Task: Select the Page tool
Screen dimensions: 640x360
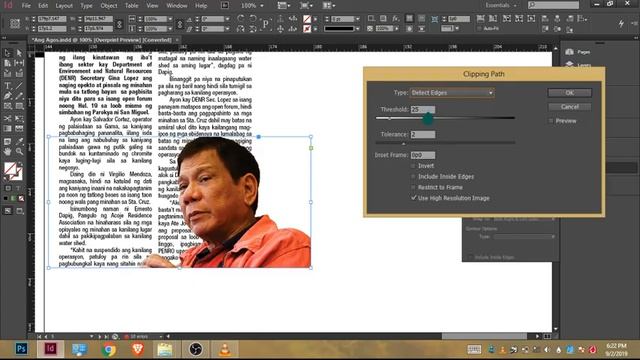Action: point(7,63)
